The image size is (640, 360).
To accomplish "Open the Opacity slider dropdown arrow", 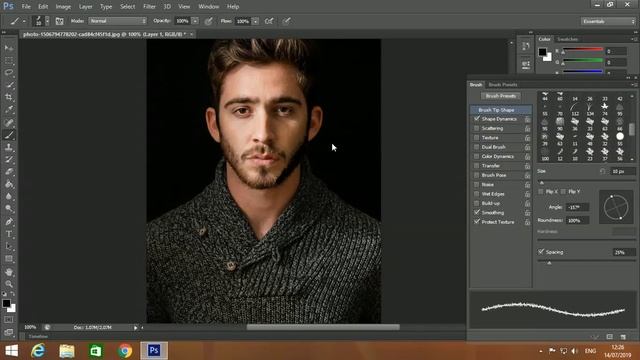I will (195, 21).
